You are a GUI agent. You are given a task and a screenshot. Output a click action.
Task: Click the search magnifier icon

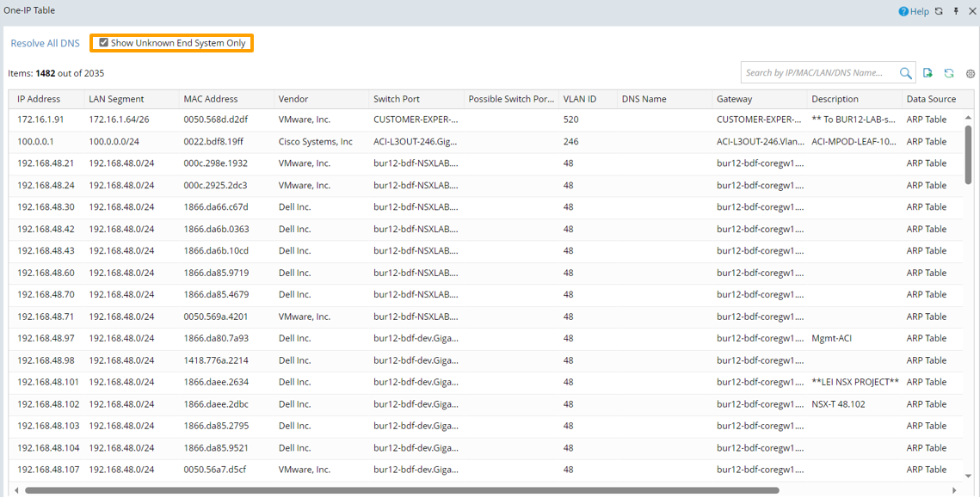pos(905,73)
